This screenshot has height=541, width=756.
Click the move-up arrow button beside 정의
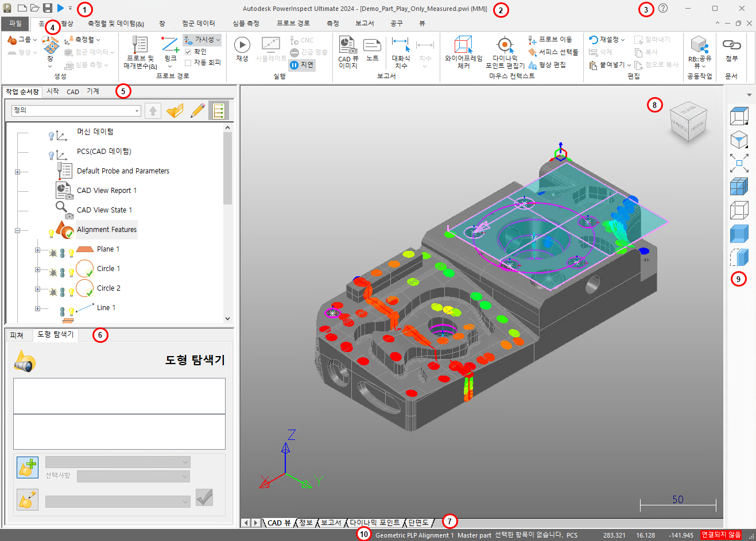(153, 111)
